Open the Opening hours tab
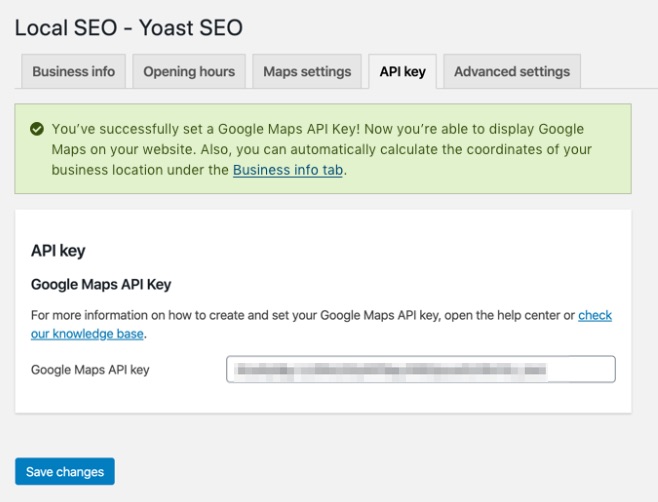Screen dimensions: 658x502 coord(189,71)
